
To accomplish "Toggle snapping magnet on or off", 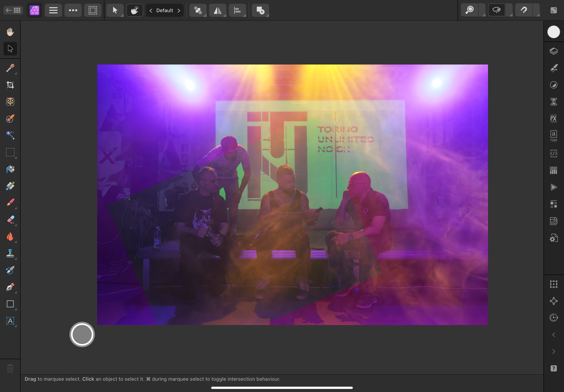I will [x=524, y=10].
